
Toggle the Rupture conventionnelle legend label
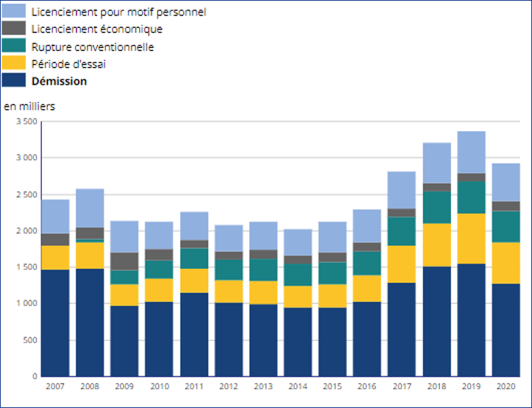[92, 47]
